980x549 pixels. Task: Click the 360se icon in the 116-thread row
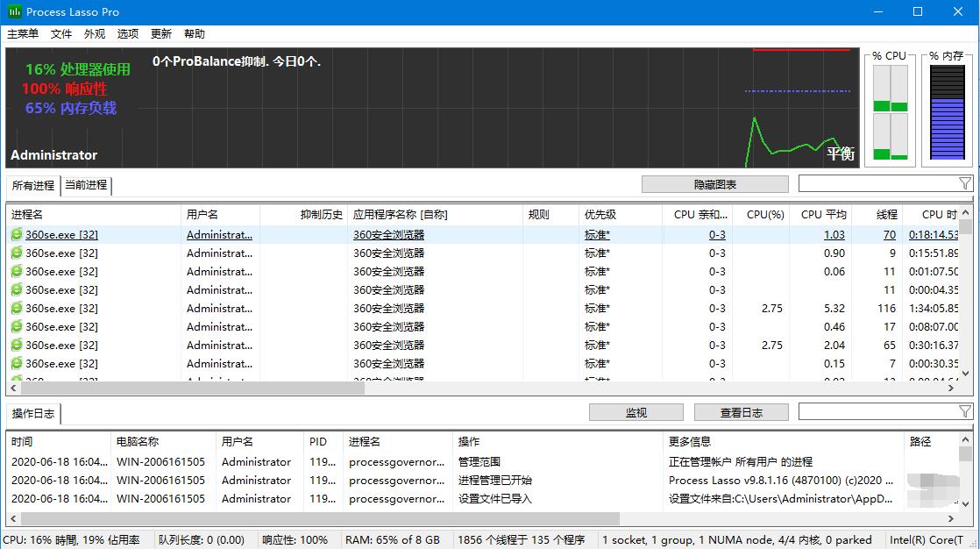[17, 309]
